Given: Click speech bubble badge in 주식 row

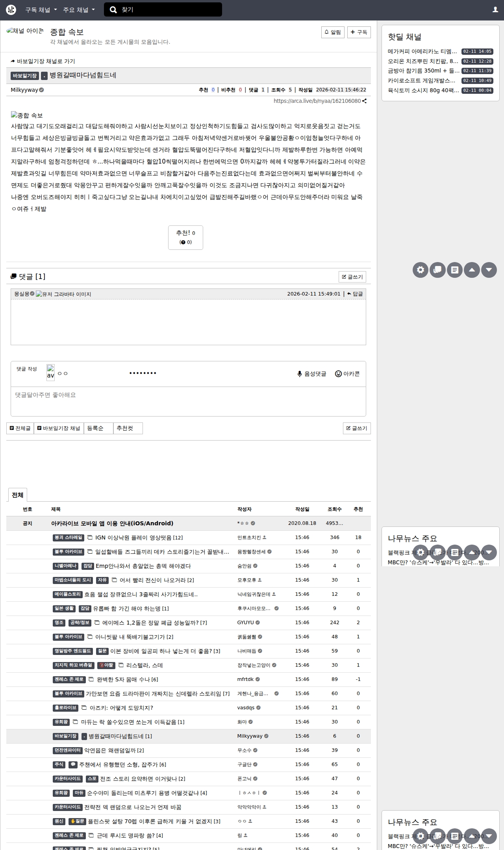Looking at the screenshot, I should [x=73, y=764].
